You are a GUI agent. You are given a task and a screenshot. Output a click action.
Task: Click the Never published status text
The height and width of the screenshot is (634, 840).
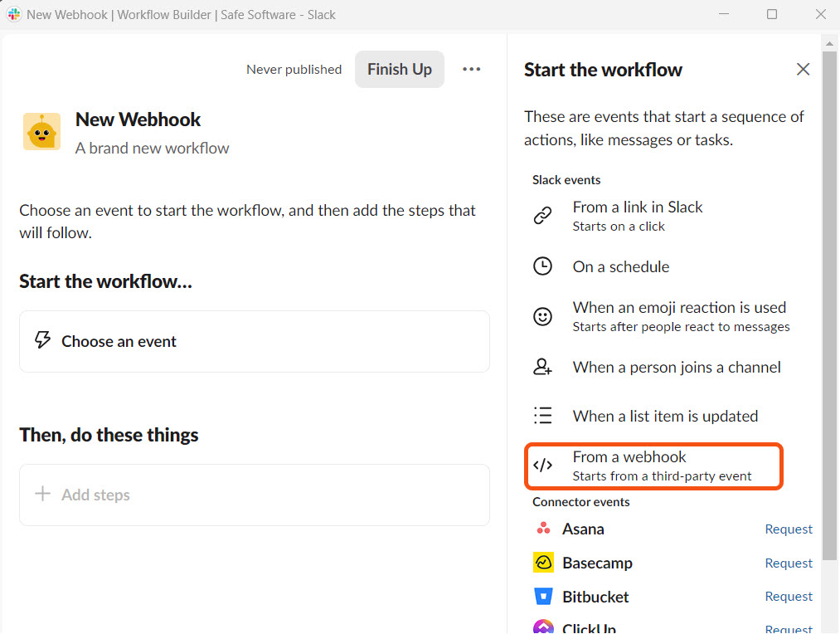click(x=294, y=69)
